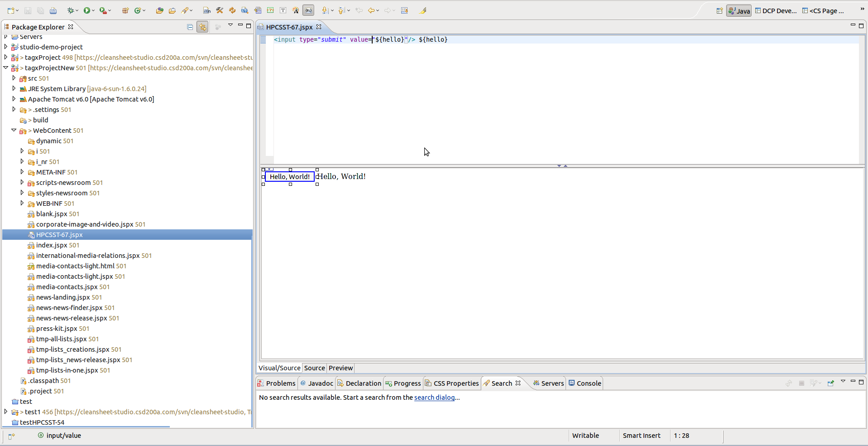The image size is (868, 446).
Task: Click the New wizard toolbar icon
Action: point(11,10)
